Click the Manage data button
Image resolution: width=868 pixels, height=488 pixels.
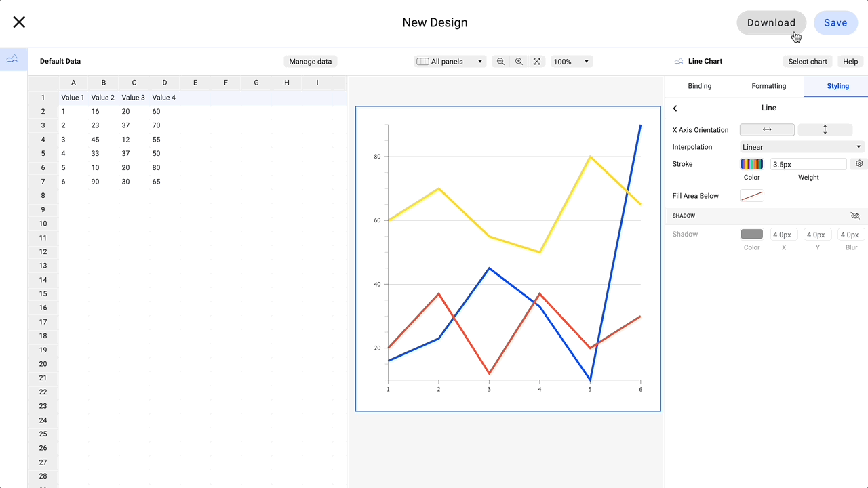(310, 61)
